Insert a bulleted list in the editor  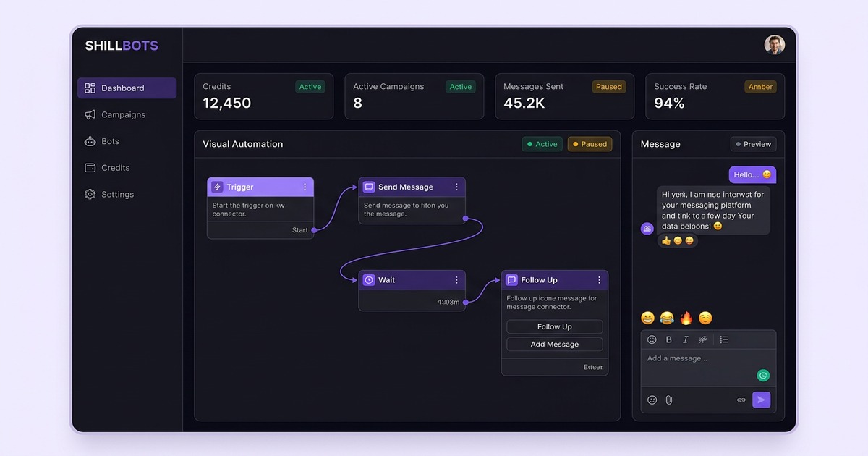[x=724, y=339]
